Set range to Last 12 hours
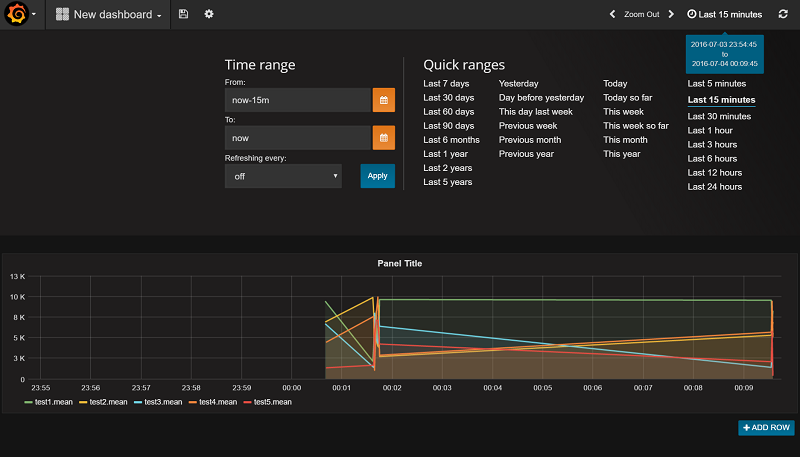The height and width of the screenshot is (457, 800). [714, 172]
